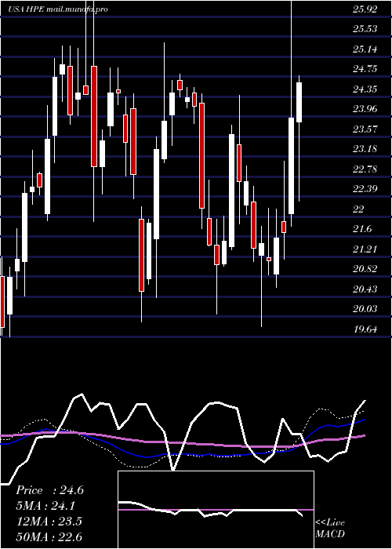Click the 22.39 price axis label

click(365, 190)
